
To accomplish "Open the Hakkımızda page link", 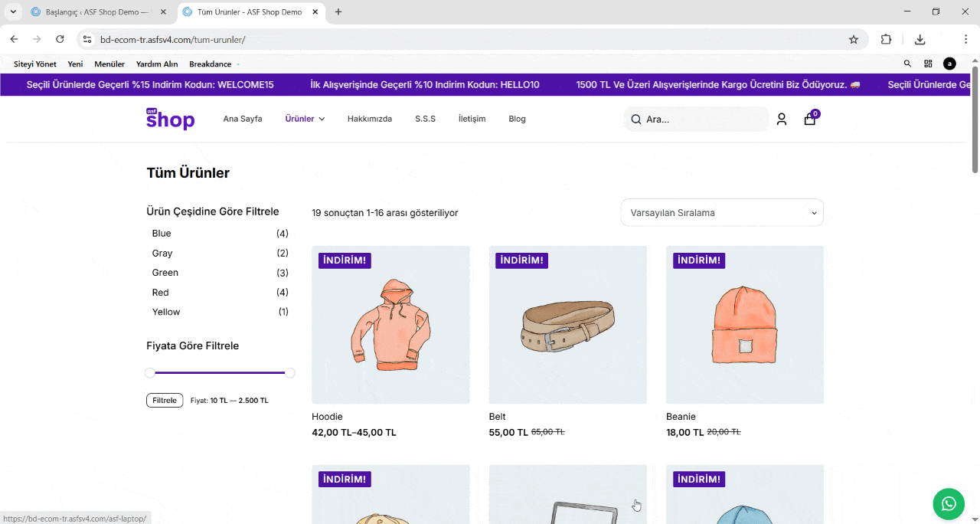I will click(x=370, y=119).
